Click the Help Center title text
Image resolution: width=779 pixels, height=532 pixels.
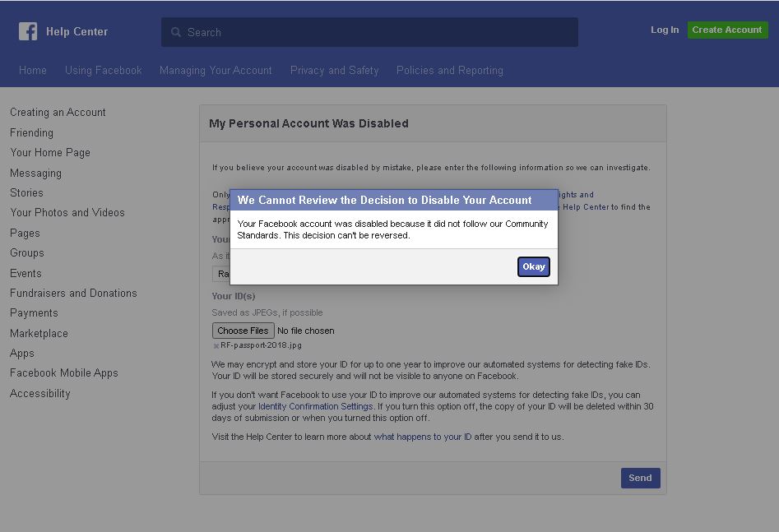click(77, 32)
